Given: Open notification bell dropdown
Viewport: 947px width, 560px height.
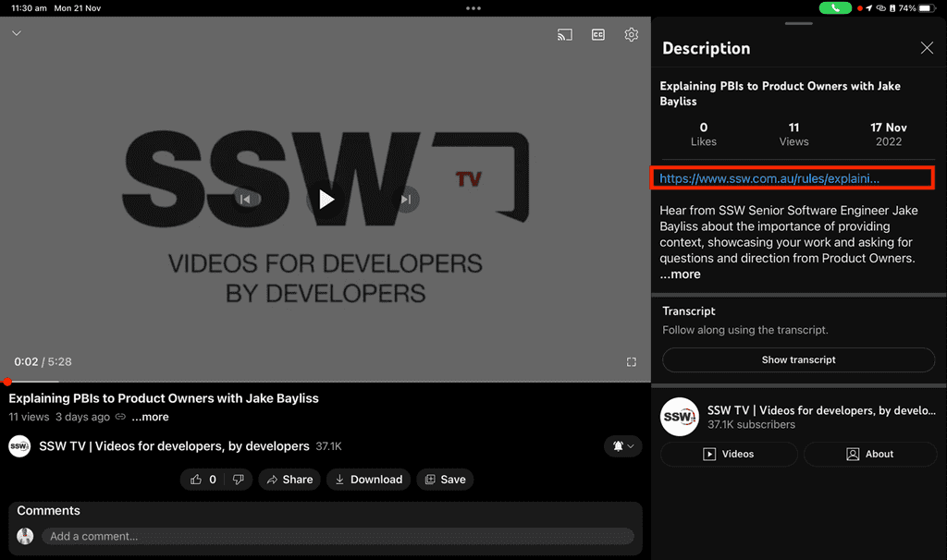Looking at the screenshot, I should tap(622, 446).
